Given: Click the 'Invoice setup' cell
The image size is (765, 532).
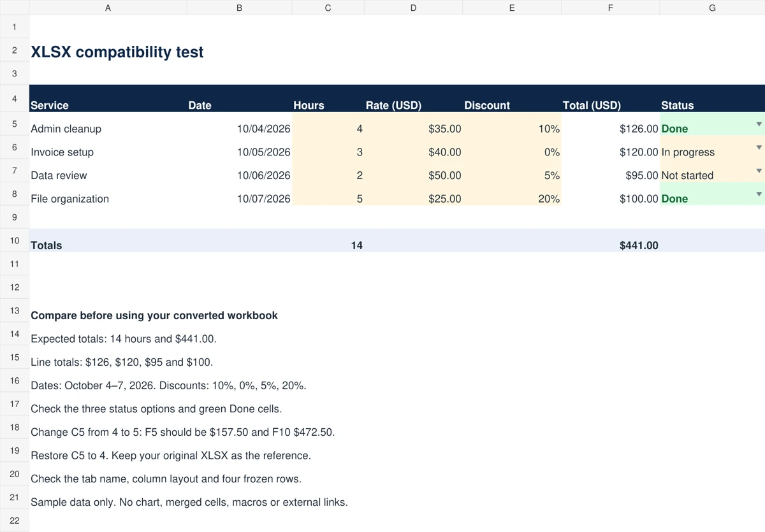Looking at the screenshot, I should pyautogui.click(x=108, y=148).
